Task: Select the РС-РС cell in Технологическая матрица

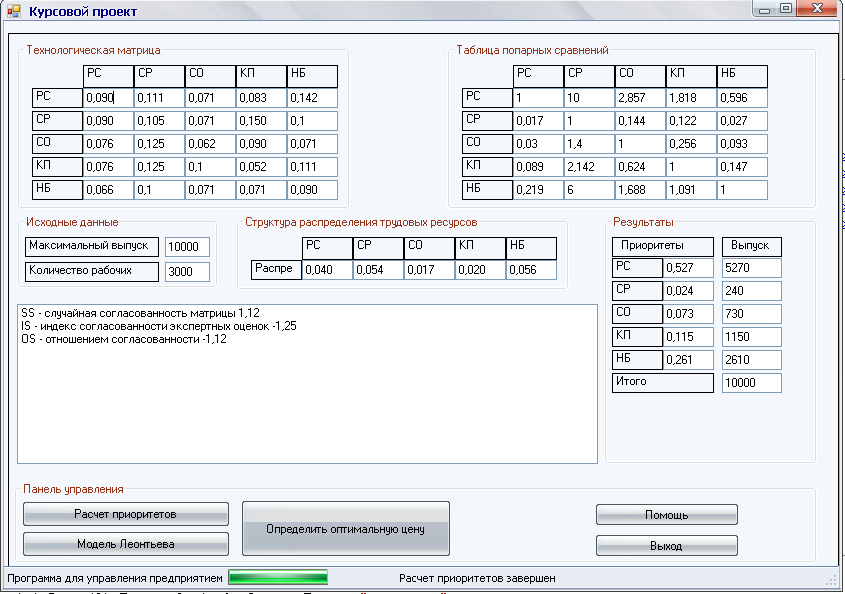Action: tap(108, 98)
